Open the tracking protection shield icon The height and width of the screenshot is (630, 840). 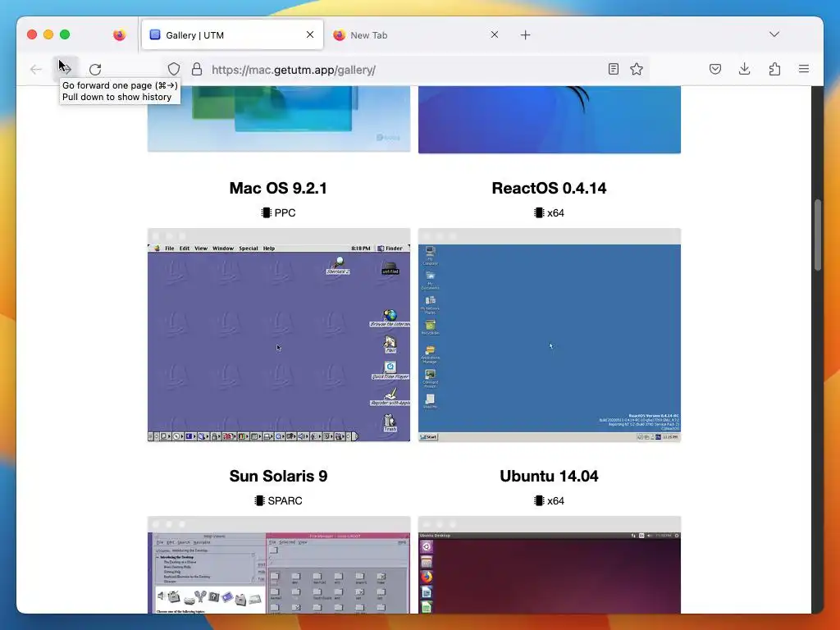[174, 69]
